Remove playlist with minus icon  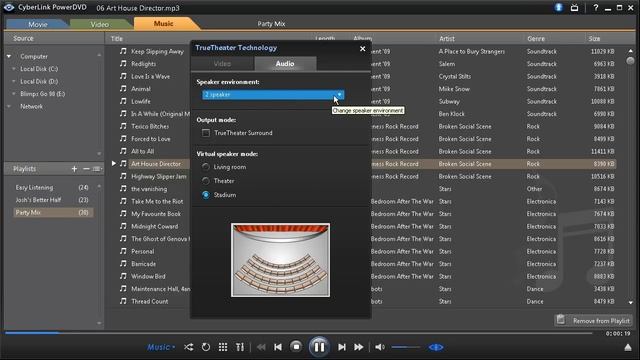tap(86, 169)
